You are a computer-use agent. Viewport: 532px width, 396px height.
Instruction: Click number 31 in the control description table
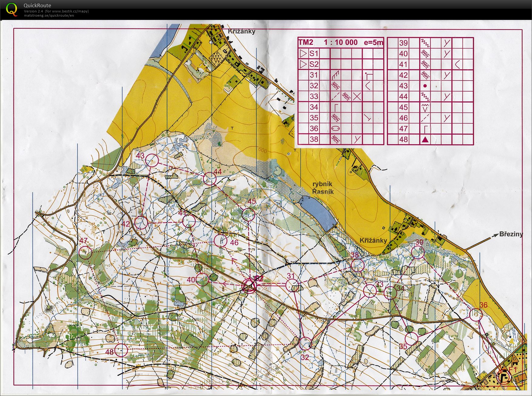(x=314, y=75)
